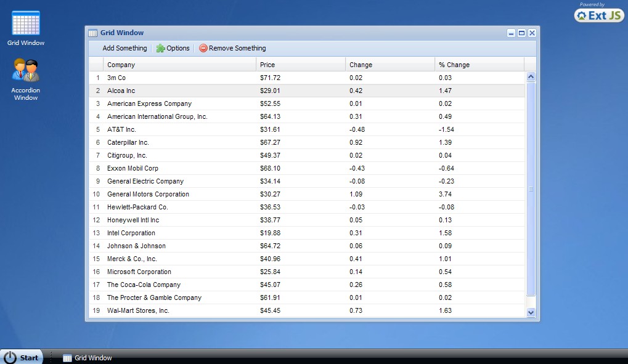Click change value -0.48

[x=357, y=129]
